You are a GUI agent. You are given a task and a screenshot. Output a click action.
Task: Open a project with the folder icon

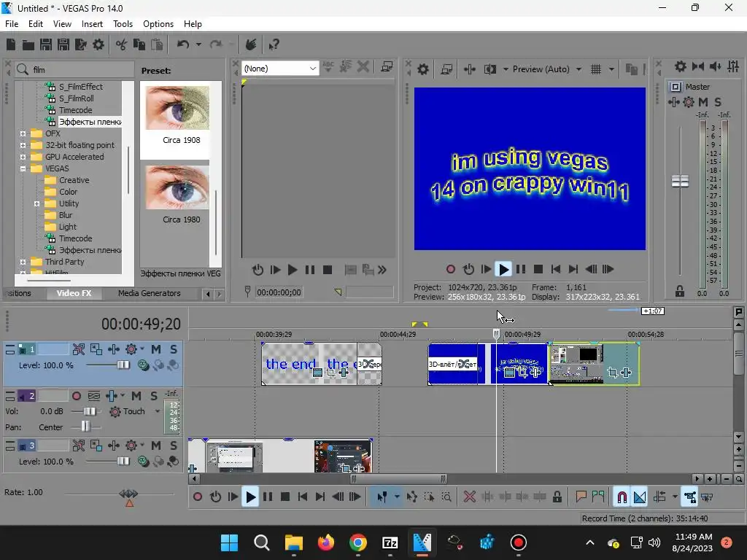[x=28, y=44]
